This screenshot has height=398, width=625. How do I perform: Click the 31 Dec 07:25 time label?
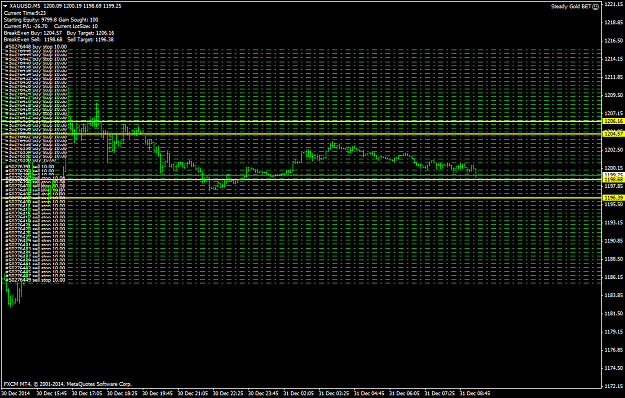click(440, 394)
